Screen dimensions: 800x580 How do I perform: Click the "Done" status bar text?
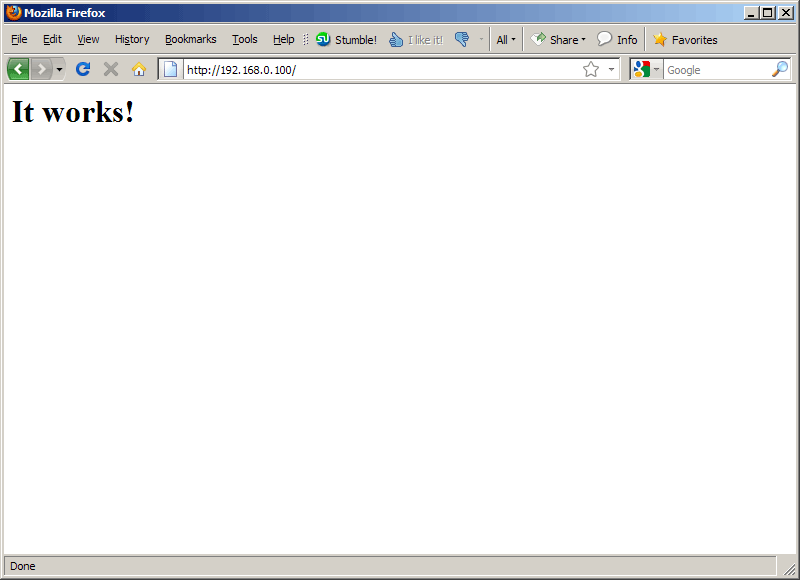click(22, 566)
